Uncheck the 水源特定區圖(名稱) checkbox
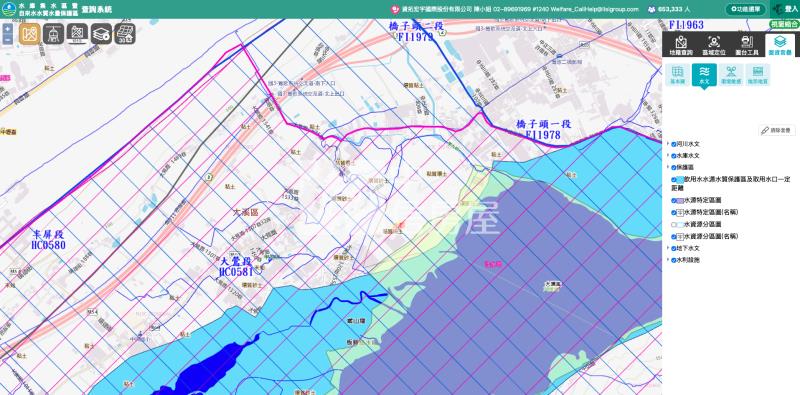Image resolution: width=800 pixels, height=395 pixels. coord(674,212)
